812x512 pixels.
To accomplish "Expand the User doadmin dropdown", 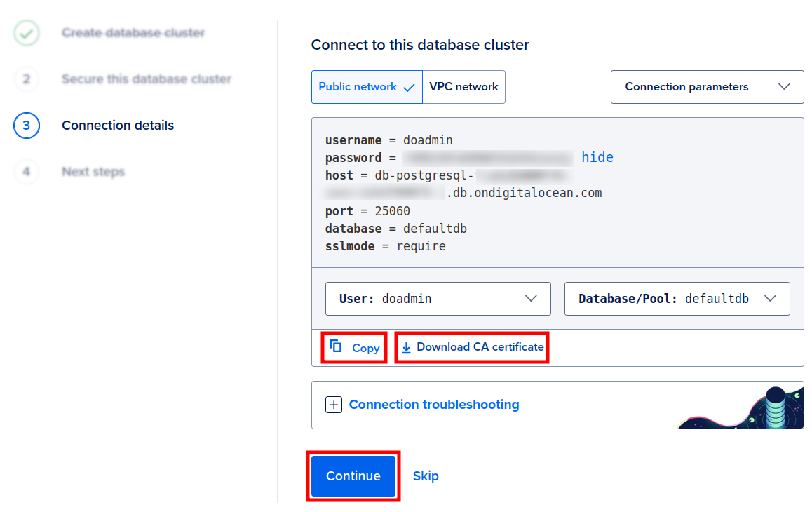I will [x=438, y=299].
